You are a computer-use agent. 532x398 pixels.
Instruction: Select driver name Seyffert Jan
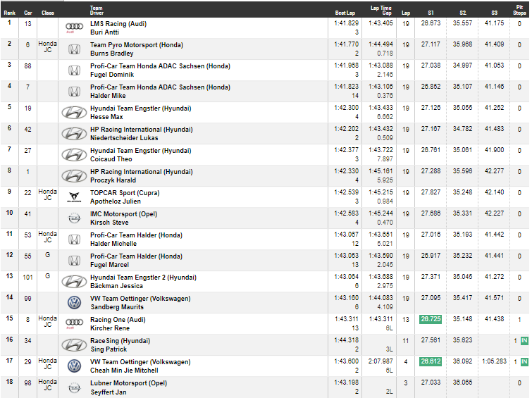tap(109, 392)
